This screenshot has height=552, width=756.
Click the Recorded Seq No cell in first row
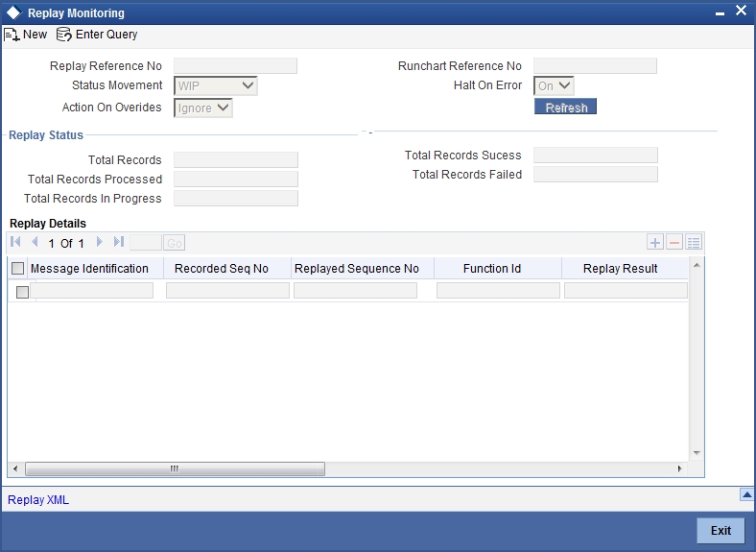(x=227, y=291)
